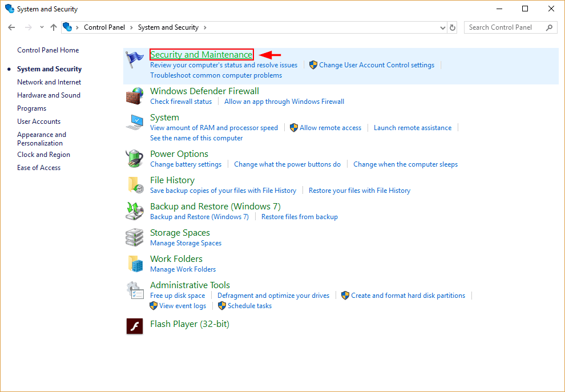This screenshot has height=392, width=565.
Task: Go to Appearance and Personalization
Action: click(x=42, y=139)
